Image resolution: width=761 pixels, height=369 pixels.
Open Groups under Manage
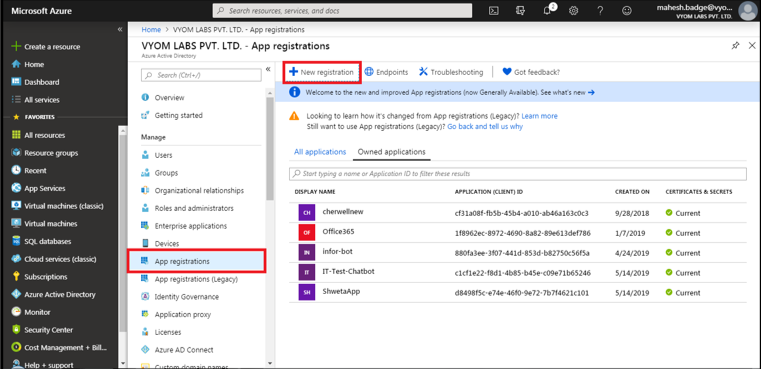tap(160, 173)
